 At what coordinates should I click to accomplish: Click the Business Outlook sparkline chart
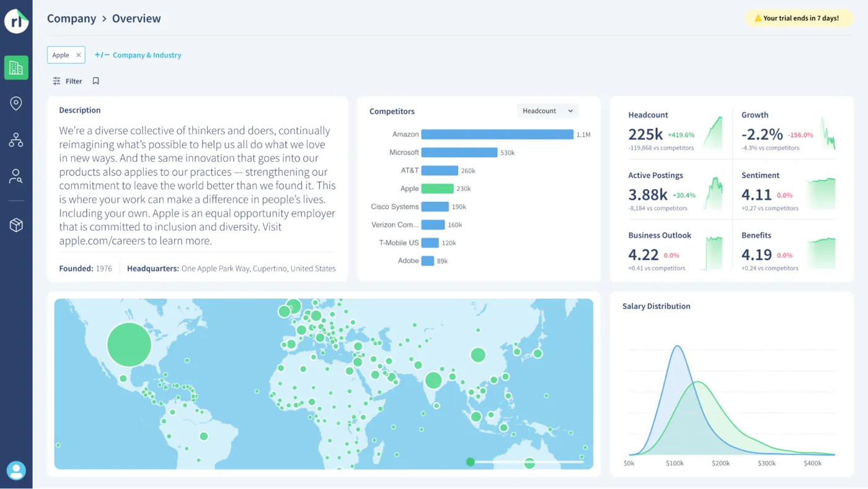pos(712,253)
